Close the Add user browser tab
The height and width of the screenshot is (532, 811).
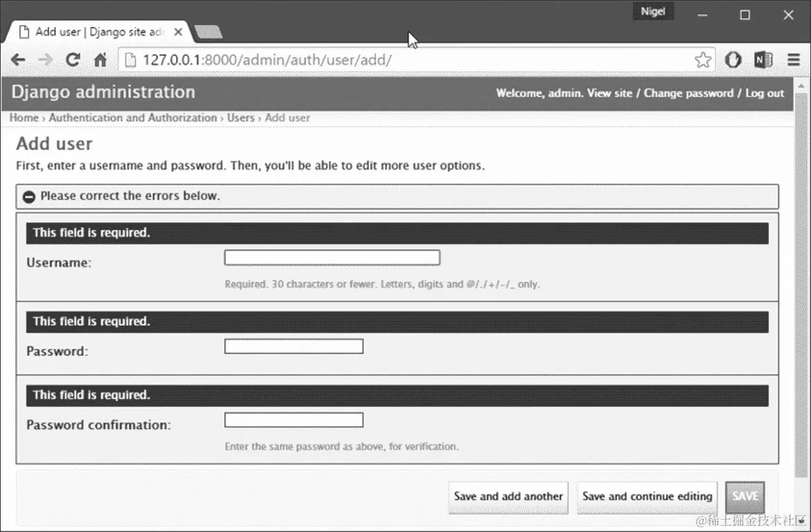click(178, 32)
